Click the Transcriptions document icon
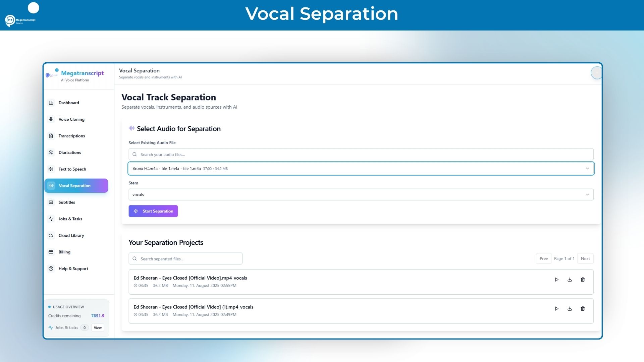The image size is (644, 362). [x=51, y=136]
